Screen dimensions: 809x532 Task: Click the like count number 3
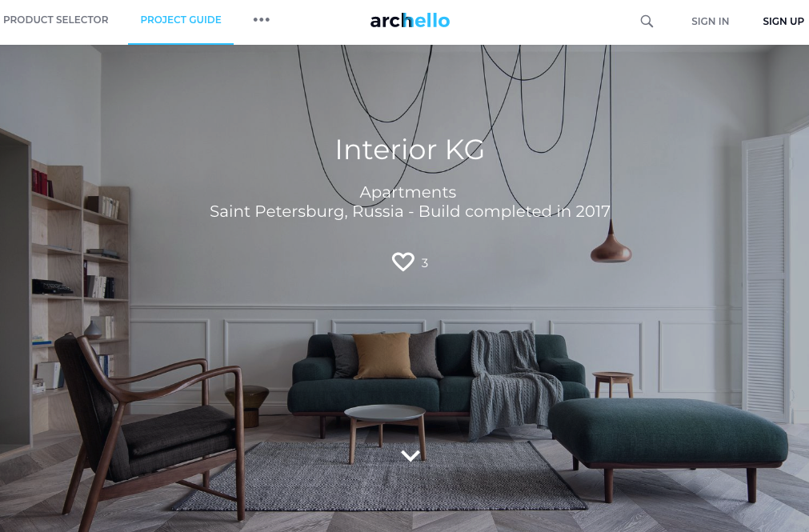(425, 263)
